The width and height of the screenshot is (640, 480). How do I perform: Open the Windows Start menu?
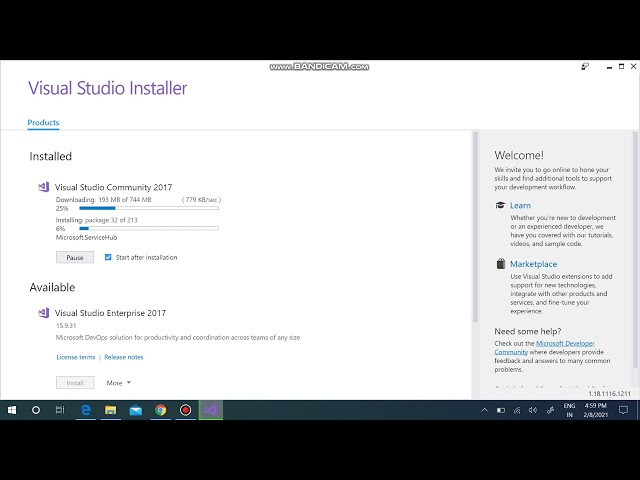click(x=12, y=410)
